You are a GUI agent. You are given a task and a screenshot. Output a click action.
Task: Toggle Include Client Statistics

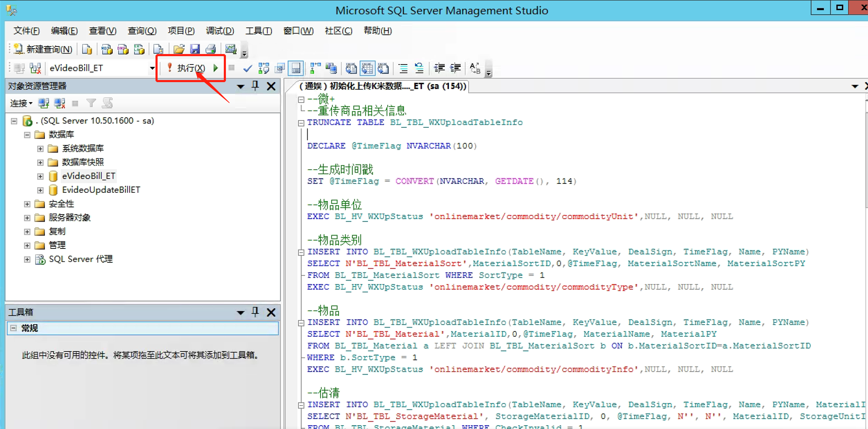pos(331,68)
